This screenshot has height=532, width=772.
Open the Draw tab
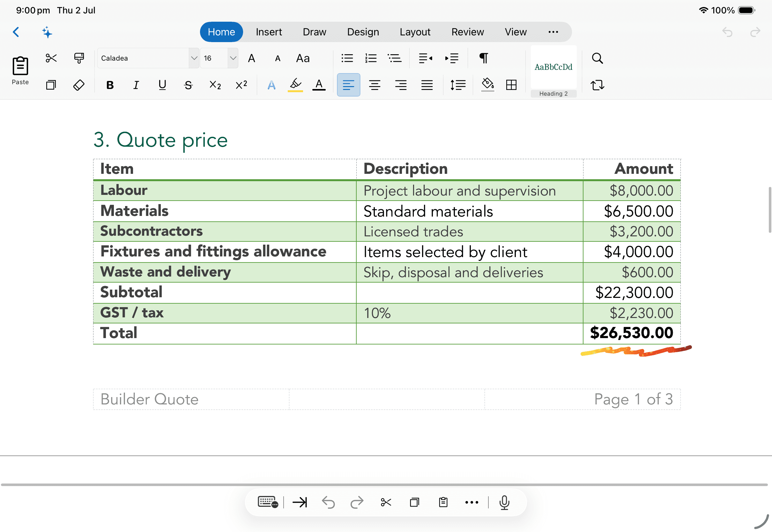pos(314,32)
